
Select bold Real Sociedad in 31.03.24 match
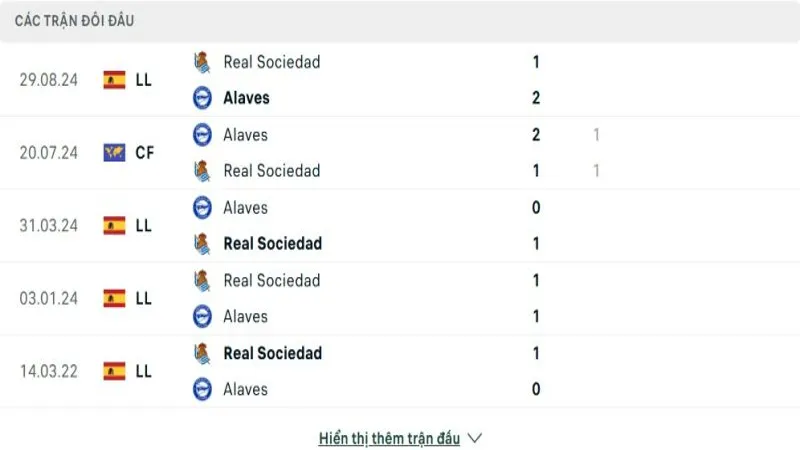(x=272, y=243)
